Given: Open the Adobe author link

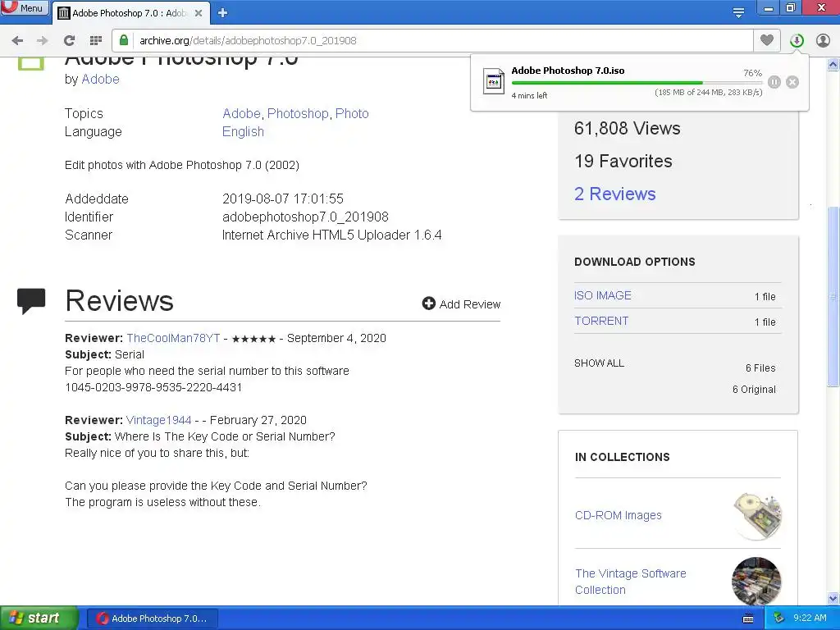Looking at the screenshot, I should pyautogui.click(x=100, y=80).
